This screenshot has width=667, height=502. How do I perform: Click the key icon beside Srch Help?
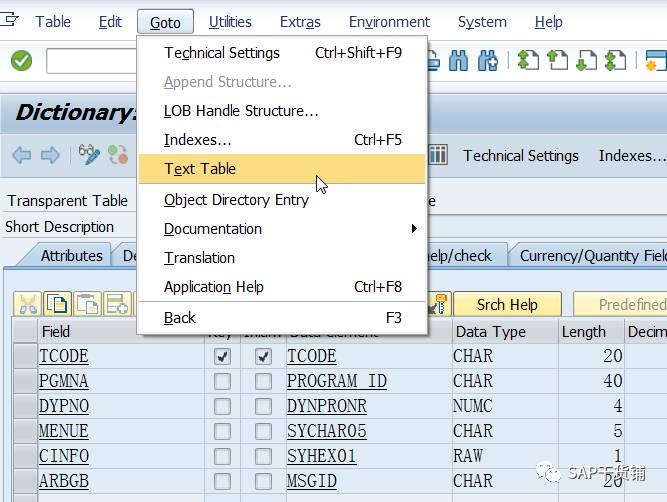(438, 304)
